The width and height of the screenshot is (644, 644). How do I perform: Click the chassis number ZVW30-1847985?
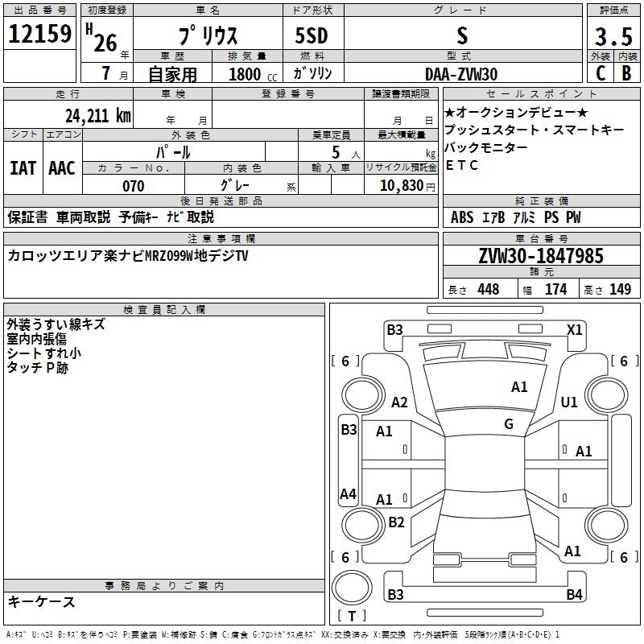pos(541,256)
